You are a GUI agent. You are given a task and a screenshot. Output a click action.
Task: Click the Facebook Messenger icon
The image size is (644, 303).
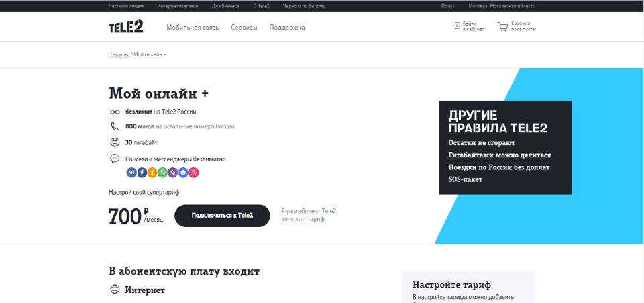pyautogui.click(x=183, y=173)
